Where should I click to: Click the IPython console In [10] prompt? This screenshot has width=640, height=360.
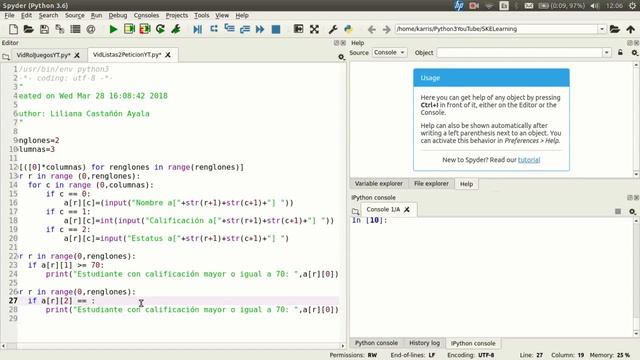(x=369, y=220)
